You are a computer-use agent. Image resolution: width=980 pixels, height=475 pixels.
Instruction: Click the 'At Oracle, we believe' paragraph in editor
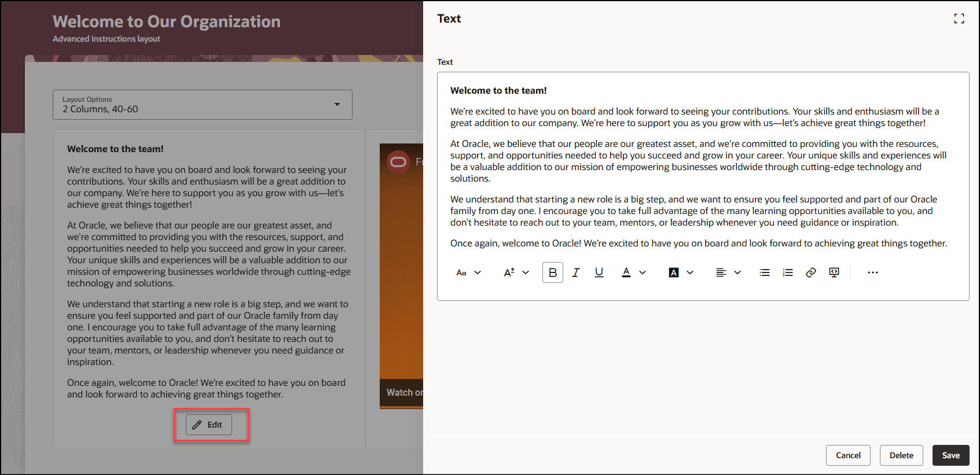tap(699, 161)
